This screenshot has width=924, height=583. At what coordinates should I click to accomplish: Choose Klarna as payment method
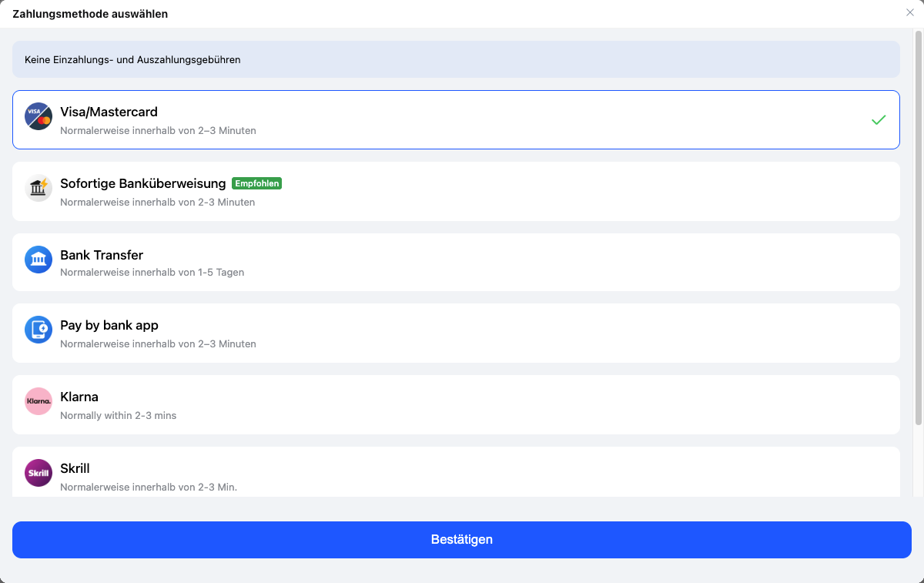pos(456,404)
